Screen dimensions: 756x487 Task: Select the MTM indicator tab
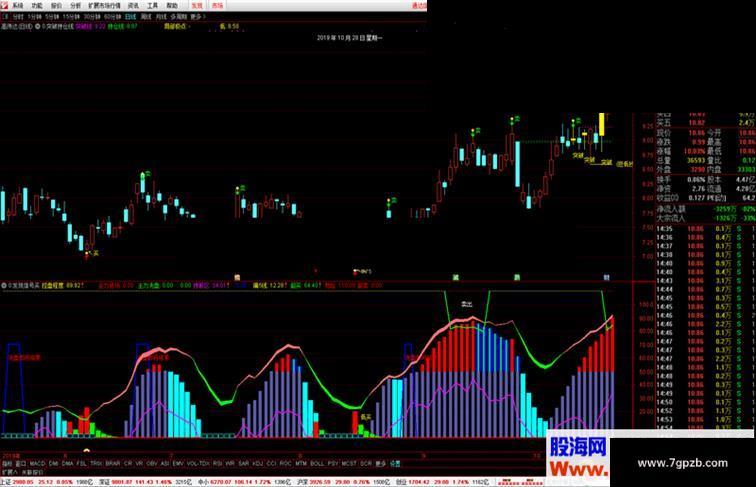(301, 463)
